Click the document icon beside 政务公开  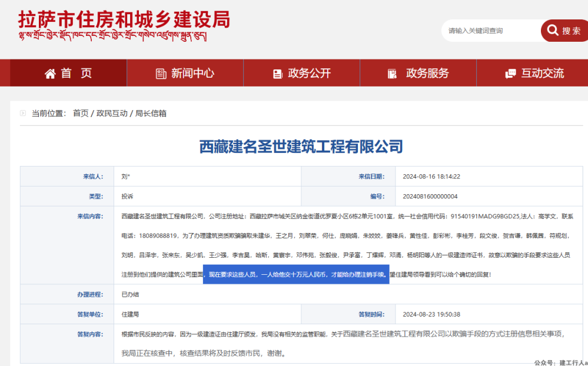276,73
